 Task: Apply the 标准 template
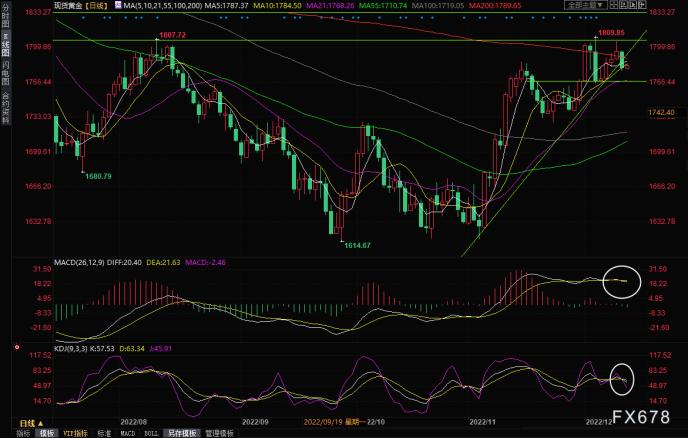[x=104, y=433]
